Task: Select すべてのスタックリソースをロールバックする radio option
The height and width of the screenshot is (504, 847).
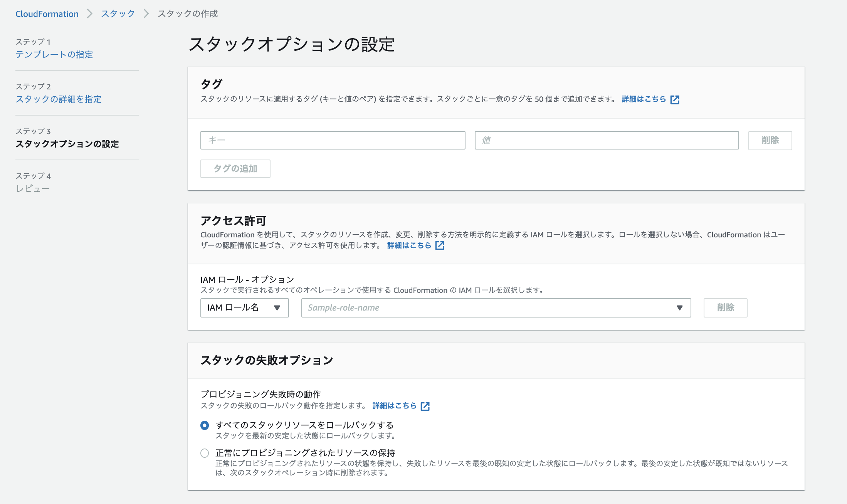Action: tap(205, 425)
